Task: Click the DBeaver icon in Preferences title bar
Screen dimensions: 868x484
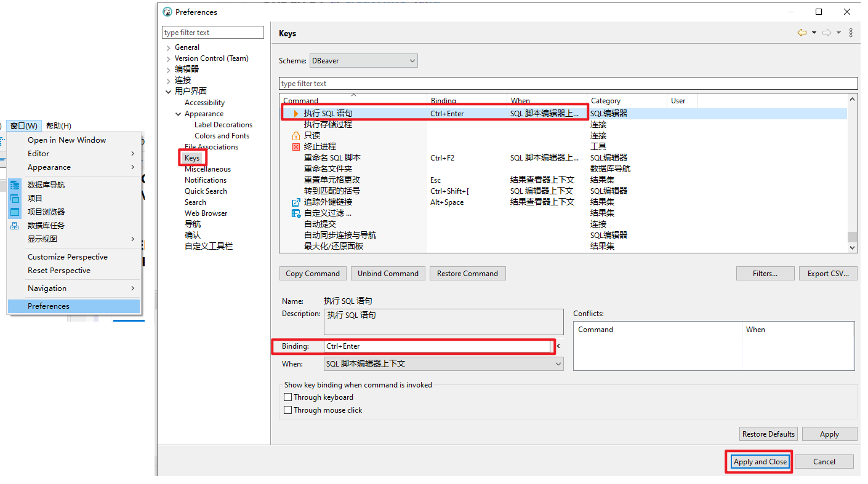Action: click(167, 12)
